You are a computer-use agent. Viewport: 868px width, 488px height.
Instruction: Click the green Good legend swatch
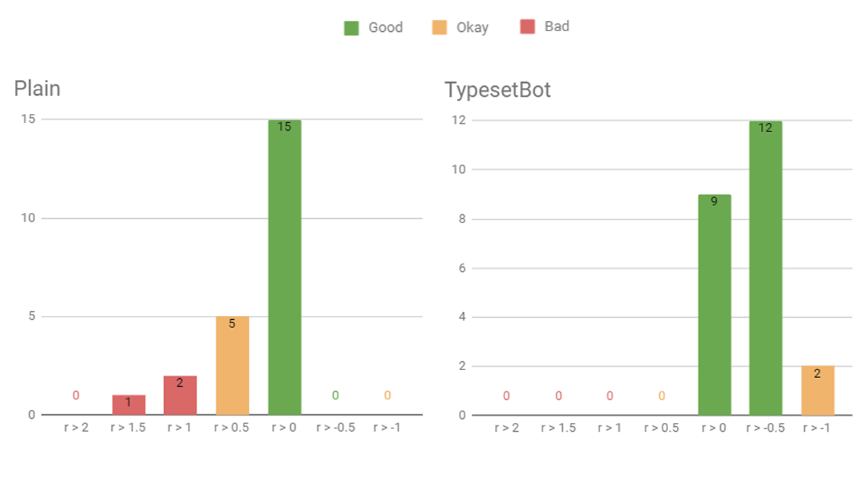351,28
